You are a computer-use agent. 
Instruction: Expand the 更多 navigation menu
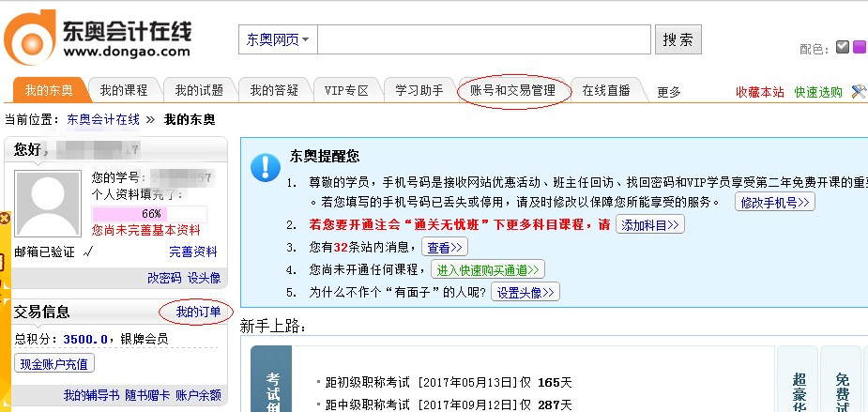coord(668,92)
